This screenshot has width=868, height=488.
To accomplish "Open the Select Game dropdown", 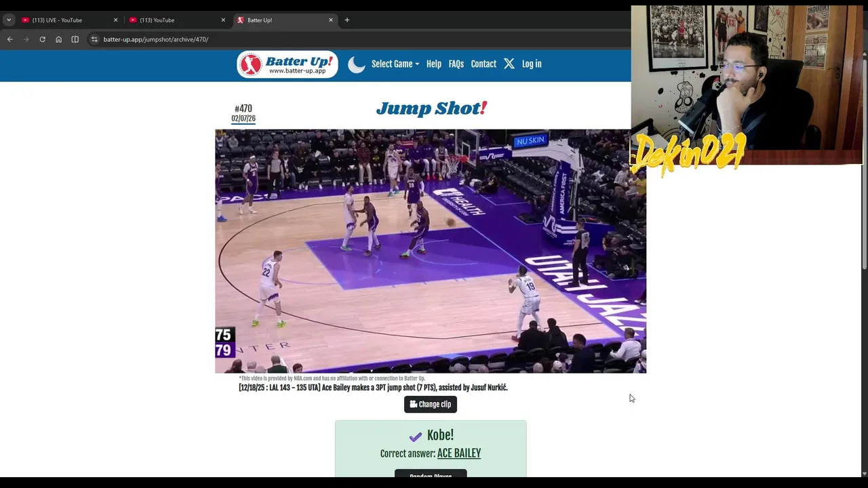I will pyautogui.click(x=395, y=64).
